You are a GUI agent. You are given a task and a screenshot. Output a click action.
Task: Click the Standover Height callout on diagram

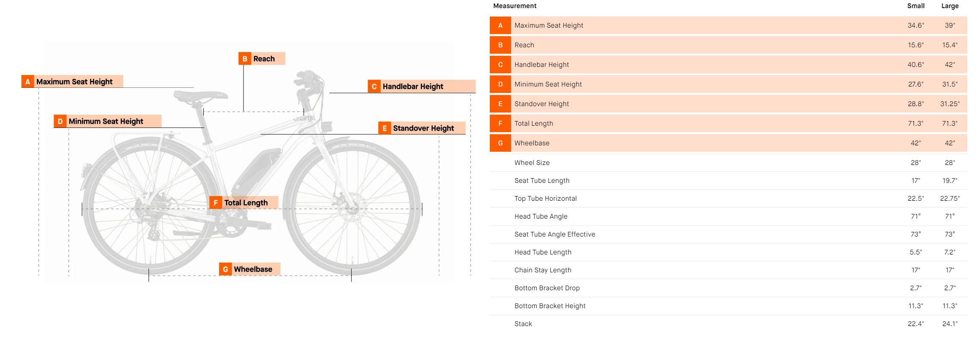pyautogui.click(x=422, y=128)
